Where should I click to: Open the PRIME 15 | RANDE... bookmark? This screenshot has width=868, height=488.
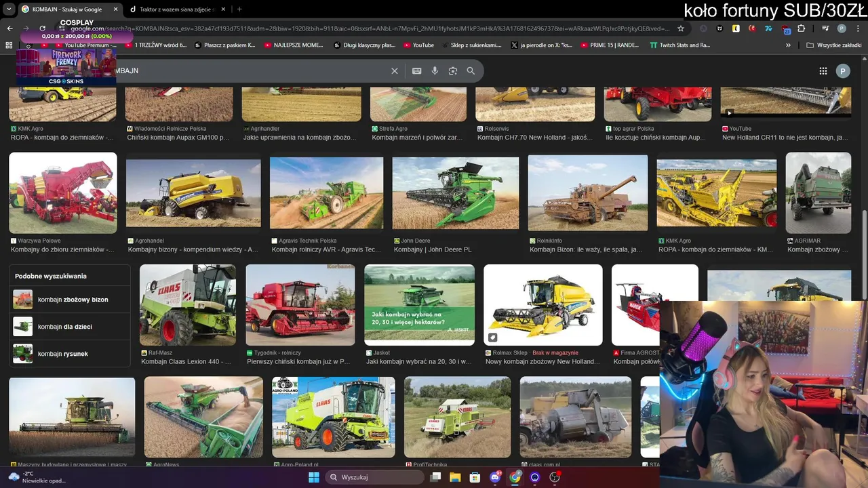(x=610, y=45)
